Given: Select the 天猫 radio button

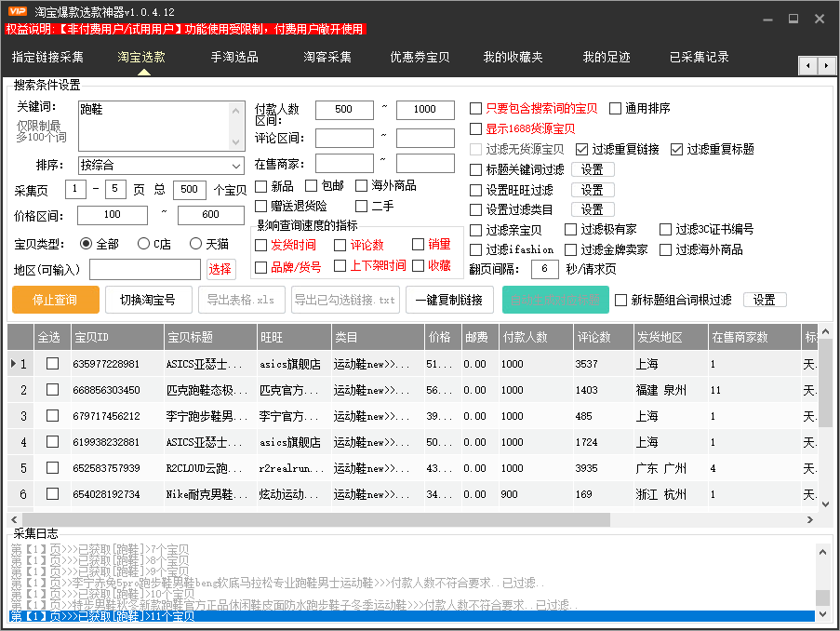Looking at the screenshot, I should coord(196,244).
